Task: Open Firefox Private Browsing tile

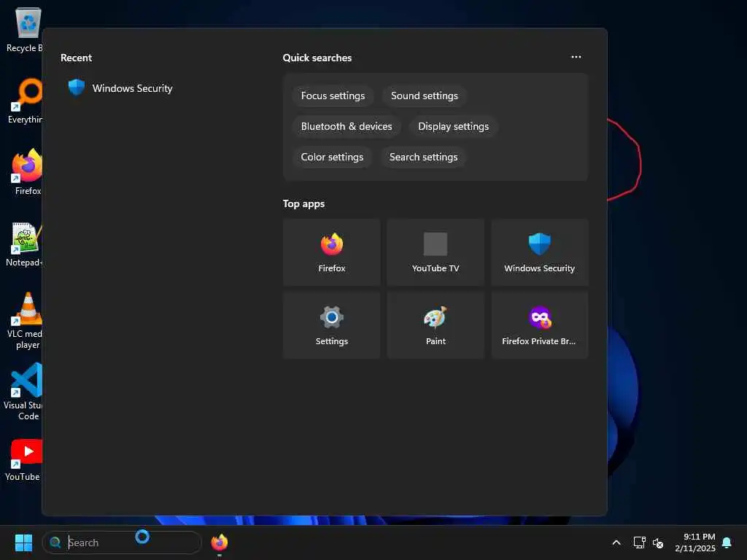Action: tap(539, 325)
